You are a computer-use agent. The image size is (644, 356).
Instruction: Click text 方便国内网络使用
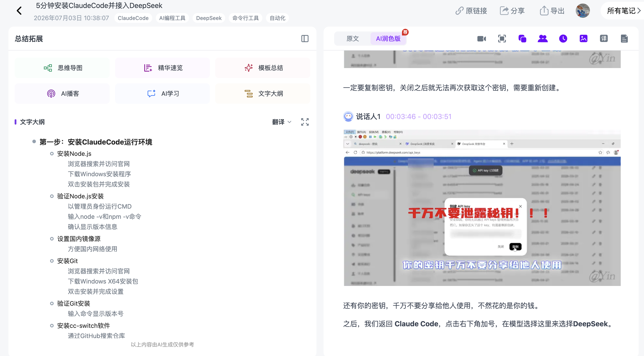click(x=92, y=249)
